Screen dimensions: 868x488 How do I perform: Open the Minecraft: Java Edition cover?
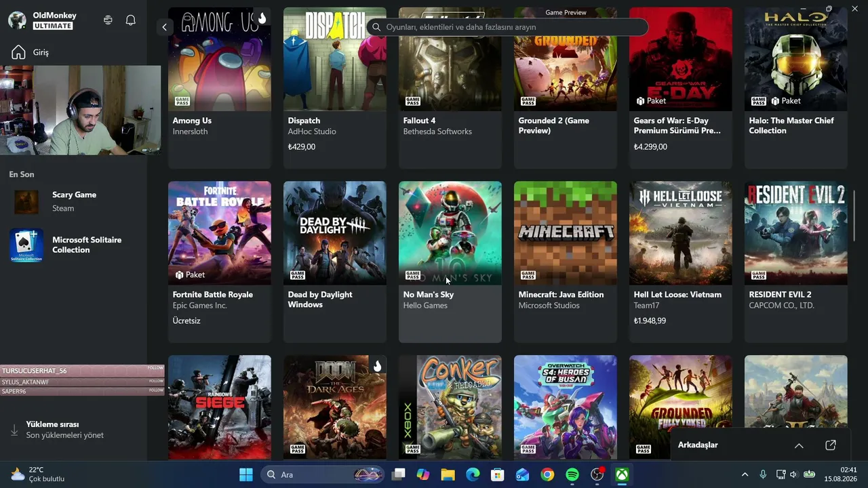pyautogui.click(x=566, y=233)
